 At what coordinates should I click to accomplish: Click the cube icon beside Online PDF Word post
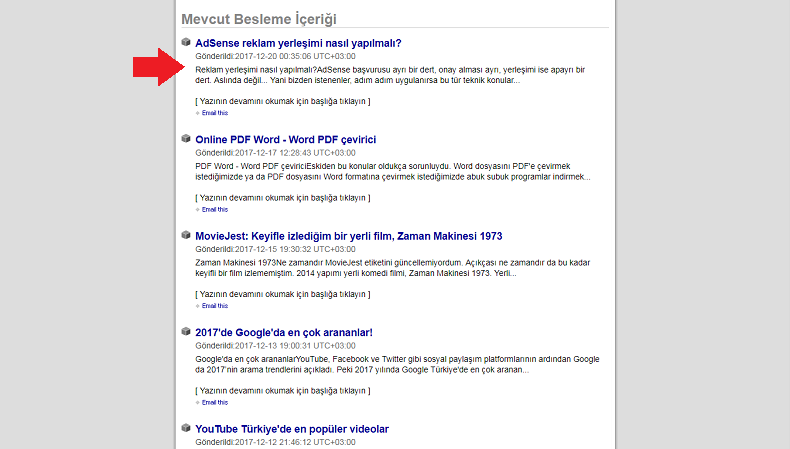[186, 138]
